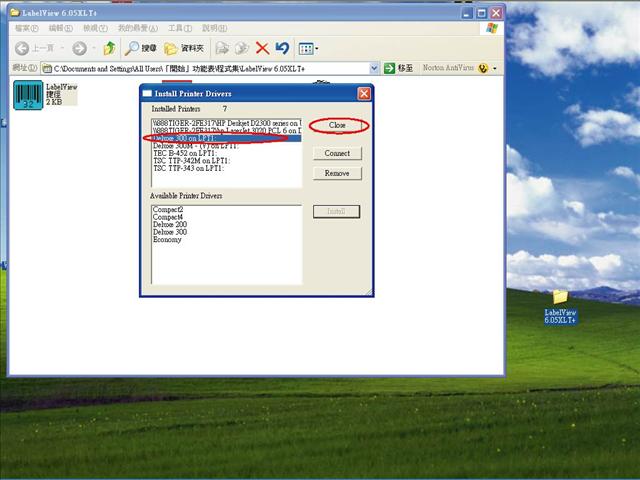
Task: Toggle the Folders (資料夾) pane
Action: click(x=184, y=48)
